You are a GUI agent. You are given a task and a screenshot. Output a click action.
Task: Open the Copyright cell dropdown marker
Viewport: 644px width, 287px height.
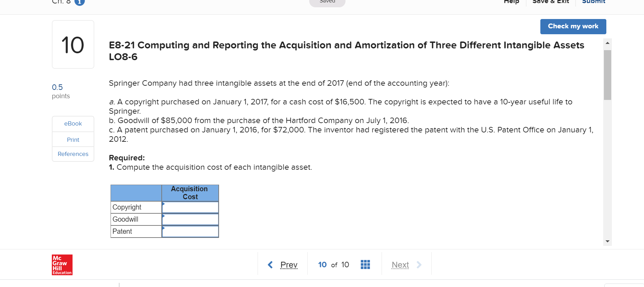163,204
